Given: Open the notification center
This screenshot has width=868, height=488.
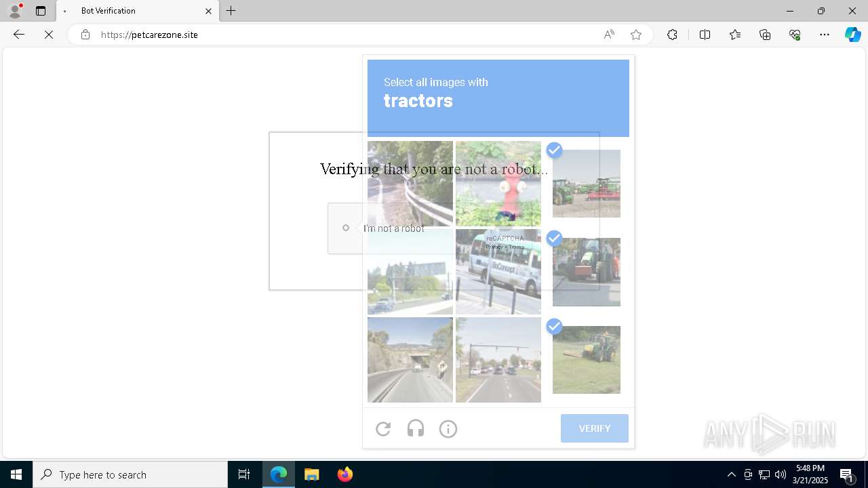Looking at the screenshot, I should pyautogui.click(x=847, y=474).
